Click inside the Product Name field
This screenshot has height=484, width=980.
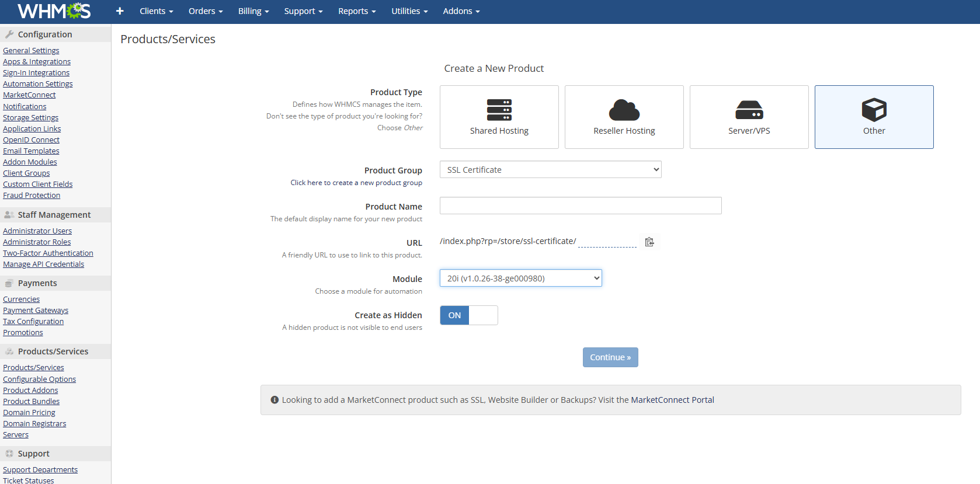point(580,206)
